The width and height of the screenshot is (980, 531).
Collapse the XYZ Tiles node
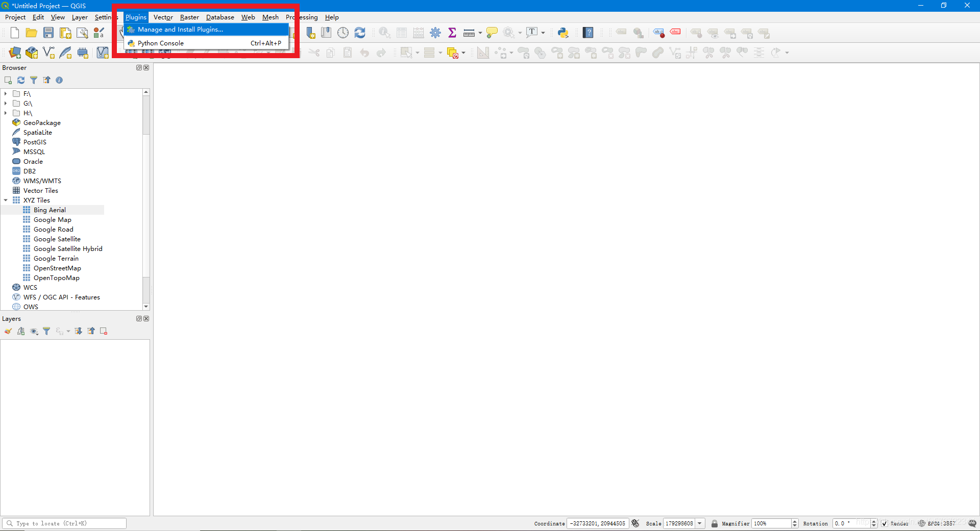[6, 200]
